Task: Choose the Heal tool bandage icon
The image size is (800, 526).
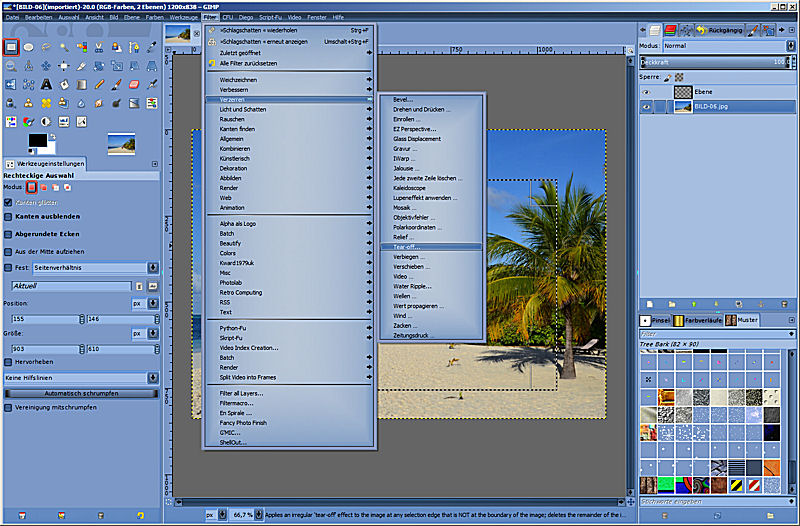Action: (x=46, y=103)
